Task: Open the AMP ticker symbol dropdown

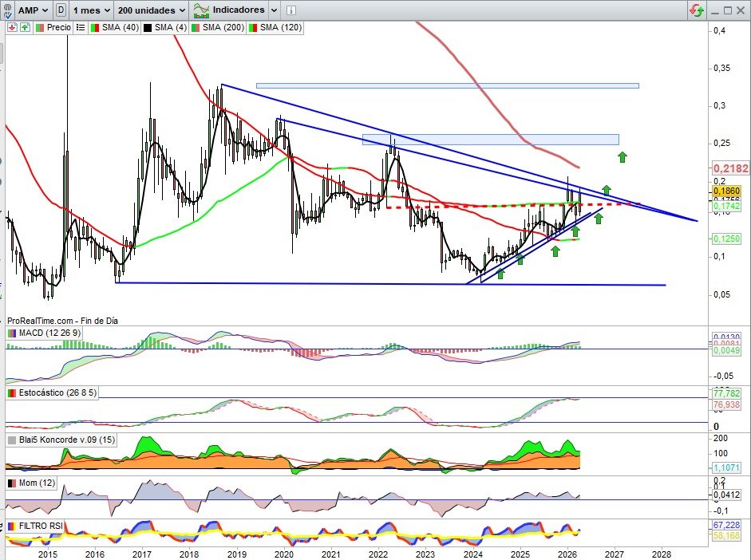Action: click(x=33, y=10)
